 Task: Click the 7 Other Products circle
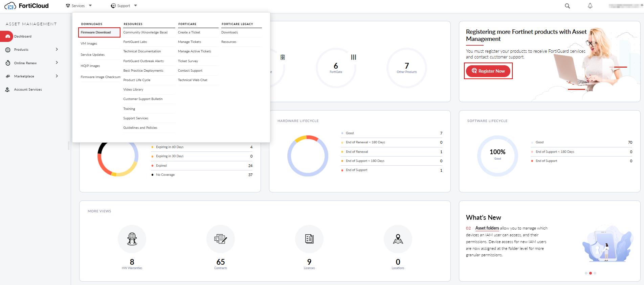(x=407, y=68)
